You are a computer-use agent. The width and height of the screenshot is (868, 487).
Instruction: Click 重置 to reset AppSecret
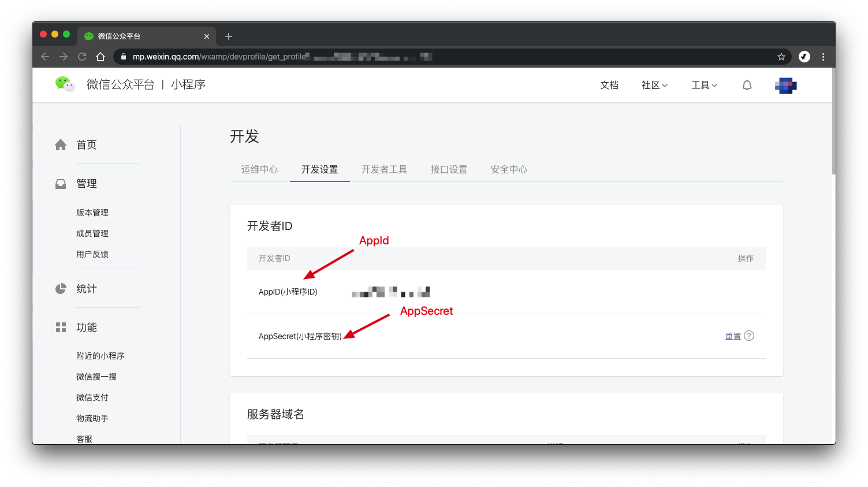[x=733, y=336]
